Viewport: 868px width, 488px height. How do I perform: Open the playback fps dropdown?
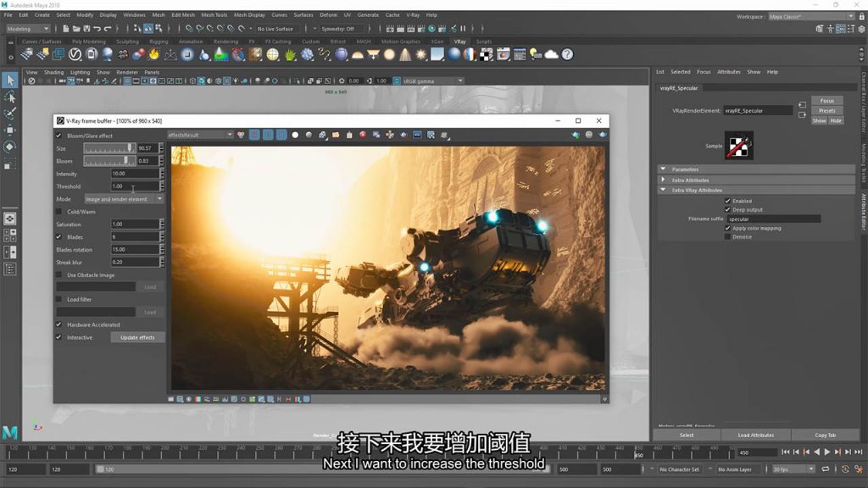coord(793,469)
